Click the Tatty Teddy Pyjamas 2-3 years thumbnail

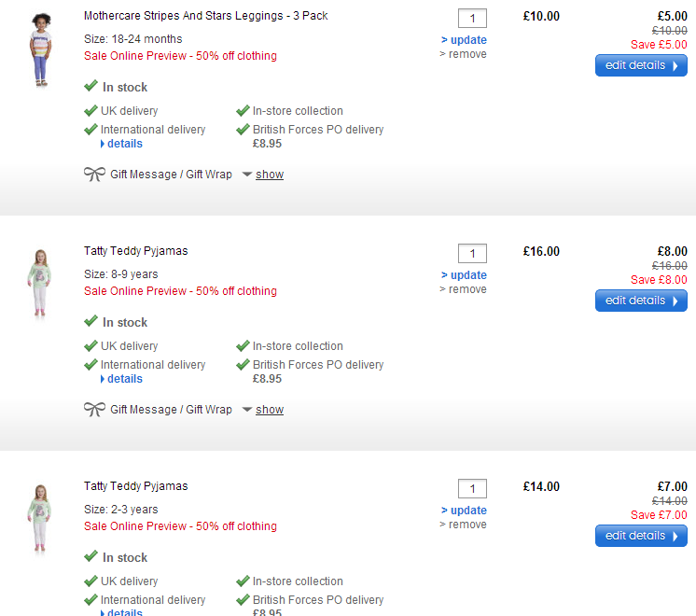[x=39, y=519]
